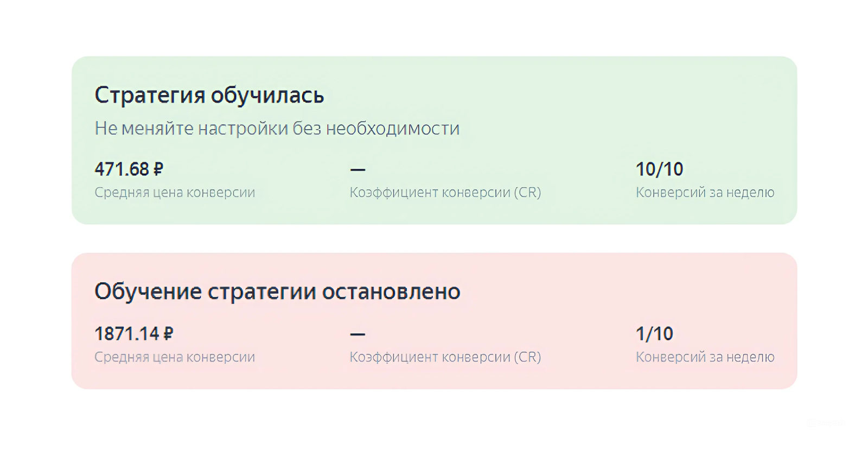Click the 10/10 weekly conversions value
Screen dimensions: 868x450
tap(659, 169)
